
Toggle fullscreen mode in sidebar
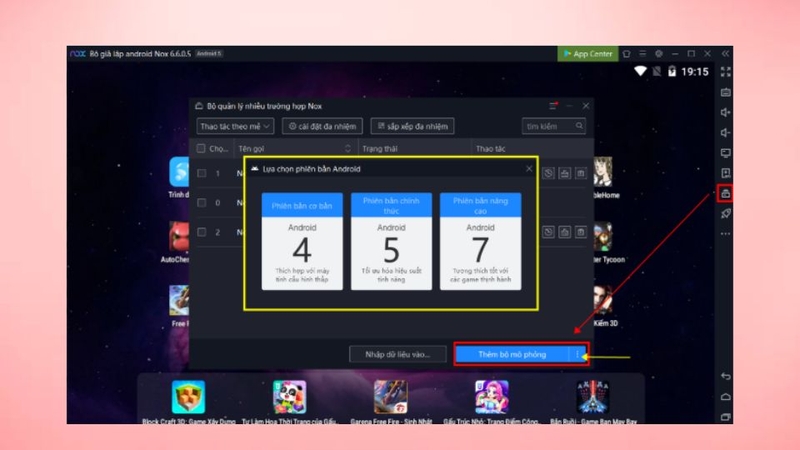tap(726, 72)
